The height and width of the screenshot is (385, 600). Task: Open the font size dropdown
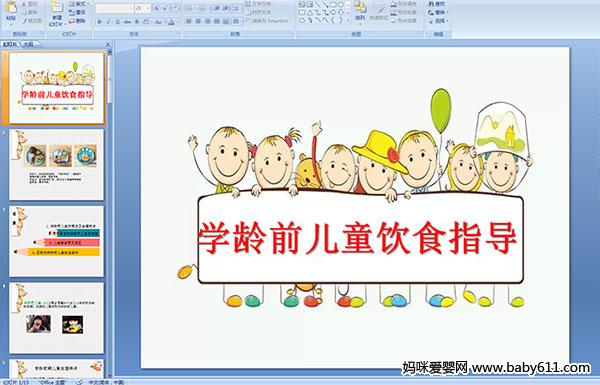tap(148, 8)
